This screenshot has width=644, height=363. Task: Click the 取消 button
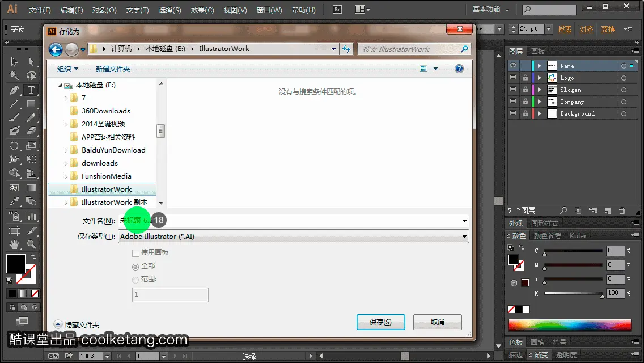click(x=438, y=322)
